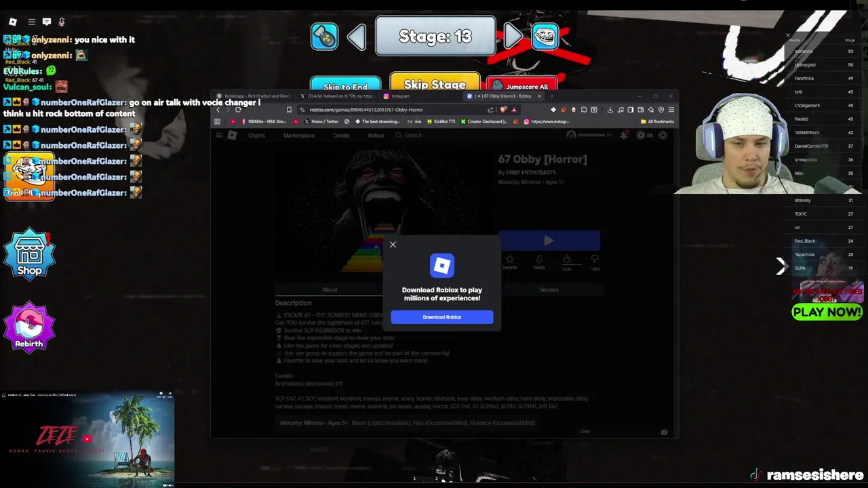This screenshot has width=868, height=488.
Task: Open browser main menu
Action: click(671, 110)
